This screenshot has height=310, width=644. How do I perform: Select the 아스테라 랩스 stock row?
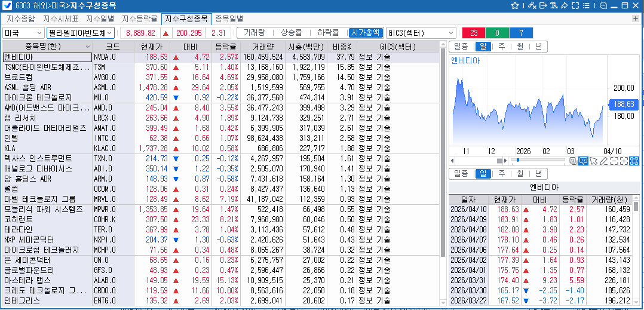[x=221, y=281]
